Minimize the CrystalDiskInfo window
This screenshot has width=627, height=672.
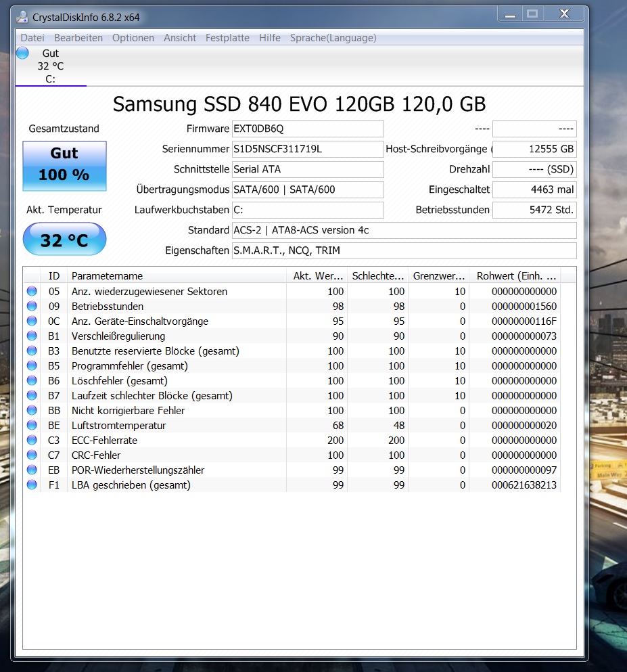510,14
